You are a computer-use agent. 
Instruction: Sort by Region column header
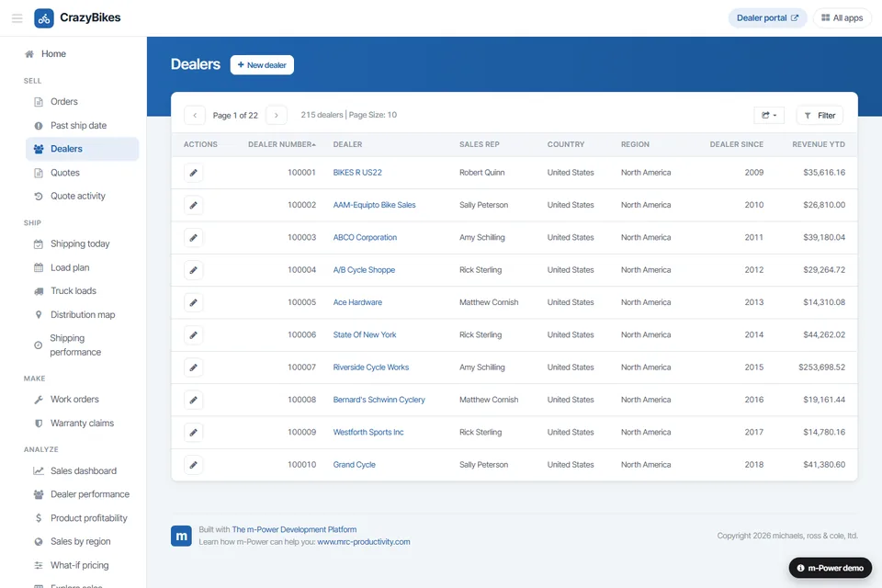(635, 144)
